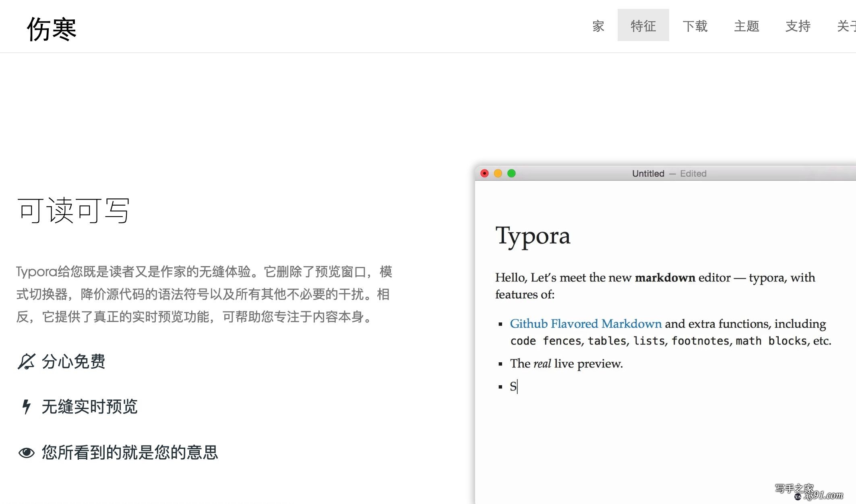Open the Github Flavored Markdown link

pyautogui.click(x=585, y=324)
